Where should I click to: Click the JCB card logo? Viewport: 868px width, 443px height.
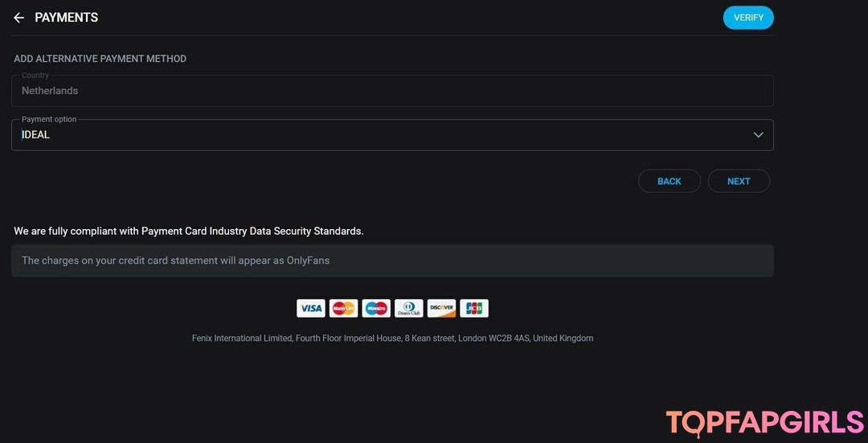click(474, 308)
